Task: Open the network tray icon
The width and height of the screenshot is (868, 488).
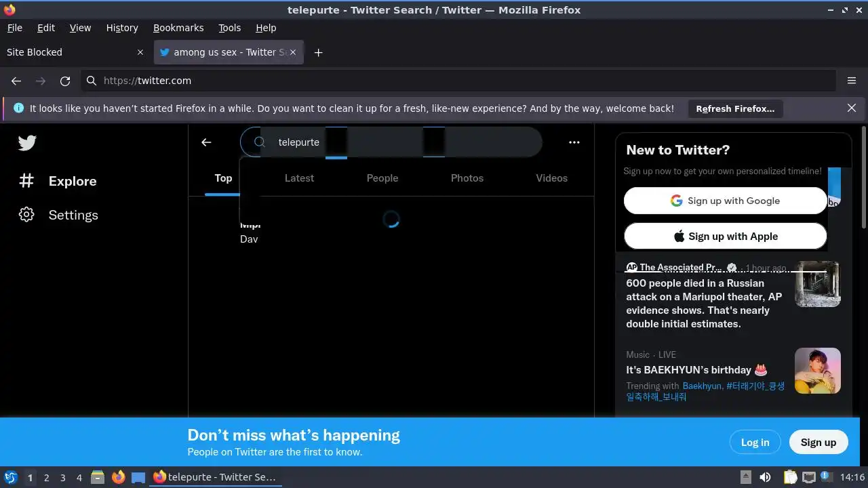Action: [x=808, y=477]
